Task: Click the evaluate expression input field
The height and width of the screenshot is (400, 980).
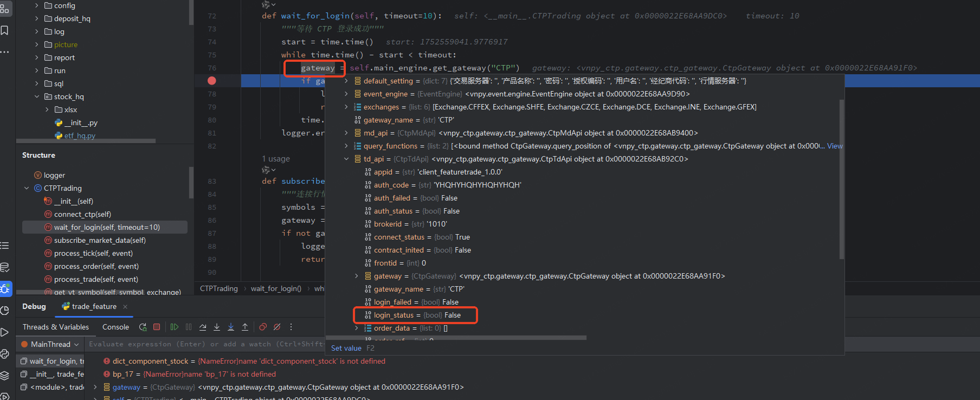Action: pyautogui.click(x=206, y=344)
